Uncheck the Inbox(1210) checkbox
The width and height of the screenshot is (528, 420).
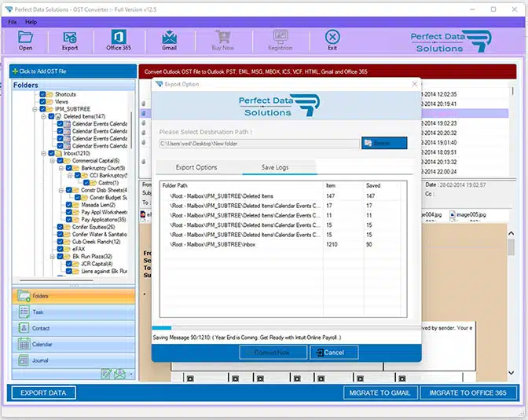point(51,153)
